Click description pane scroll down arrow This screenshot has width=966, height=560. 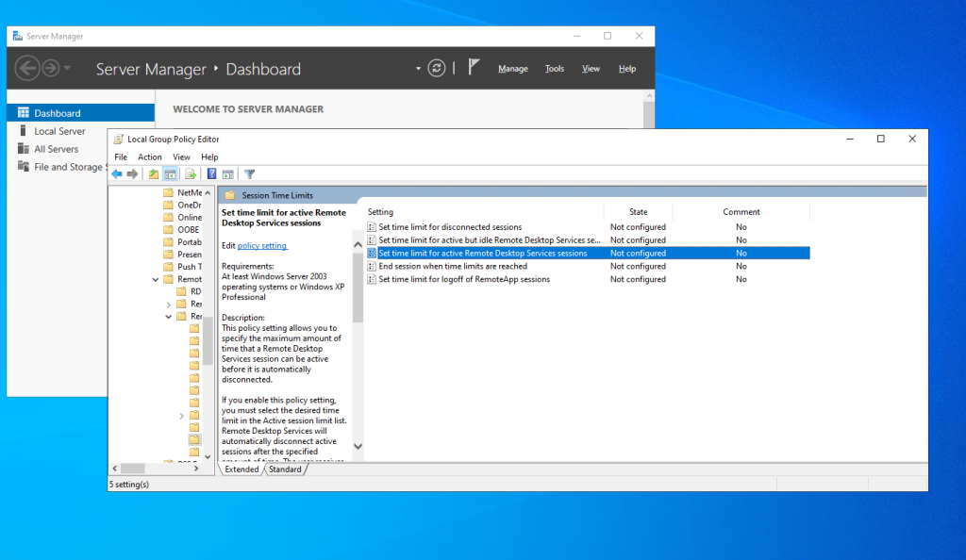[358, 446]
